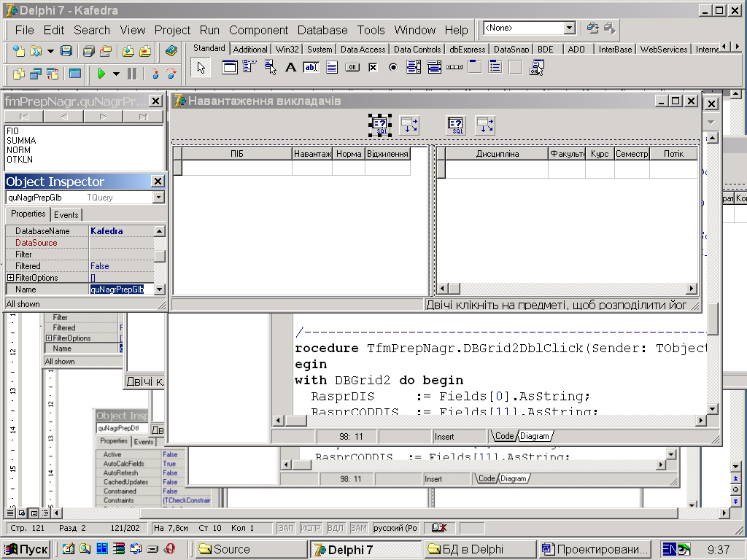Run the project with green arrow
The image size is (747, 560).
(101, 74)
